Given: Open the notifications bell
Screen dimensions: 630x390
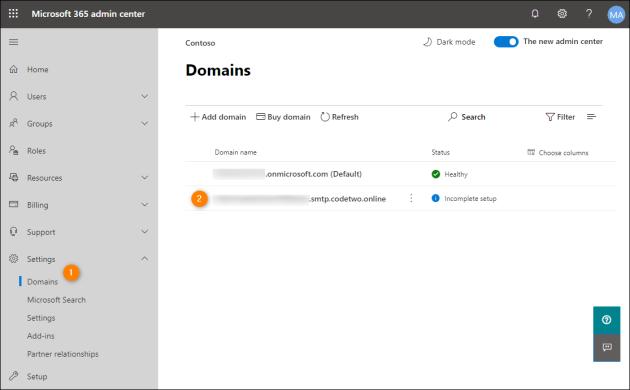Looking at the screenshot, I should [535, 14].
